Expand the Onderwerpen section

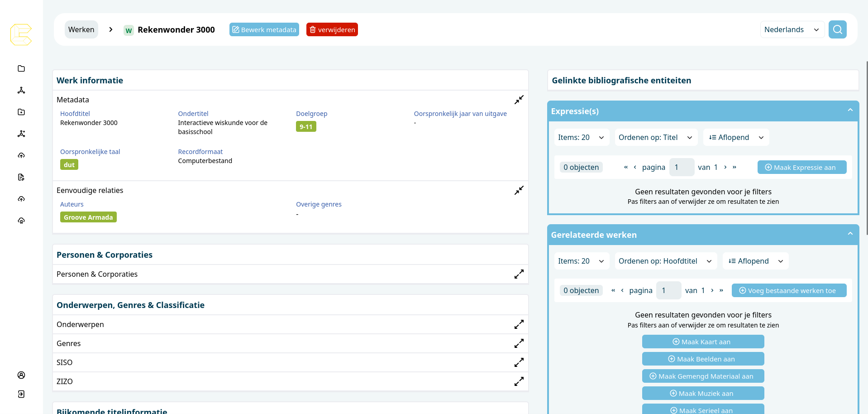(519, 324)
